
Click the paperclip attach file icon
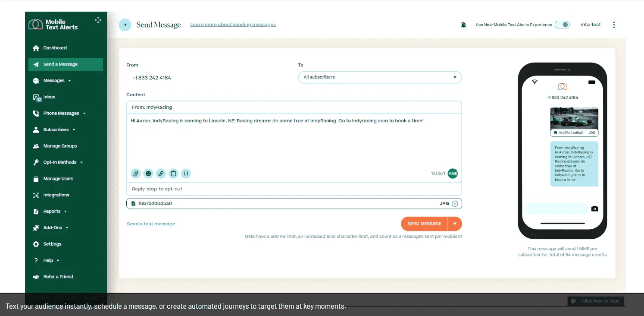(x=136, y=174)
